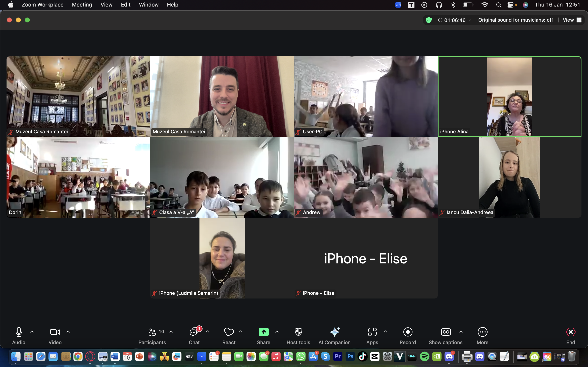
Task: Click Original sound for musicians: off
Action: point(515,20)
